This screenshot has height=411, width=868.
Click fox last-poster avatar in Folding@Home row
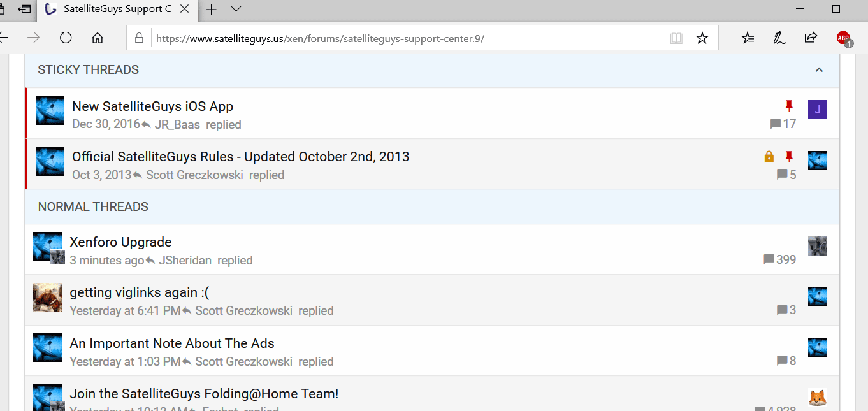818,398
